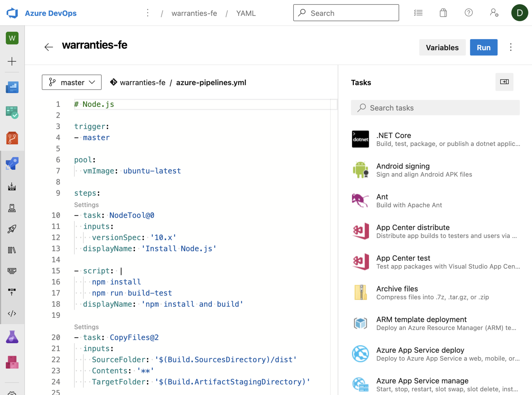Open Pipelines rocket-check icon in sidebar
The width and height of the screenshot is (532, 395).
(x=12, y=163)
